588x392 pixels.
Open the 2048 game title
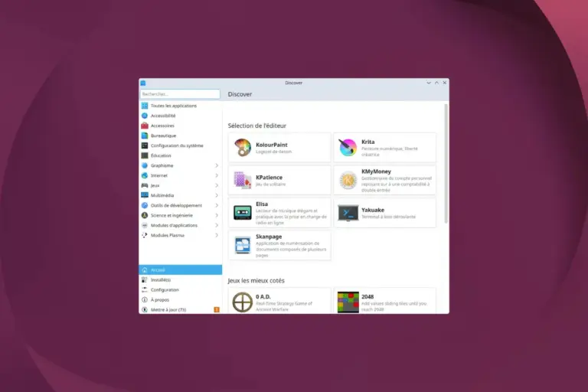coord(367,297)
